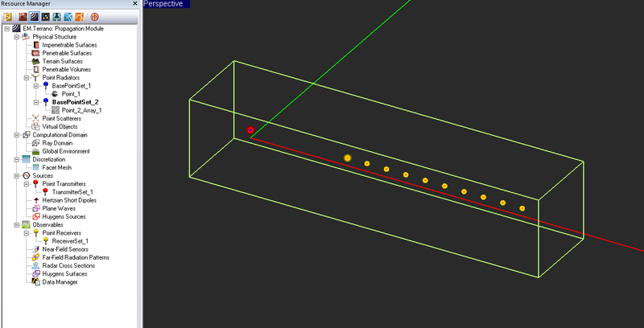Select Virtual Objects in the tree
644x328 pixels.
tap(60, 127)
